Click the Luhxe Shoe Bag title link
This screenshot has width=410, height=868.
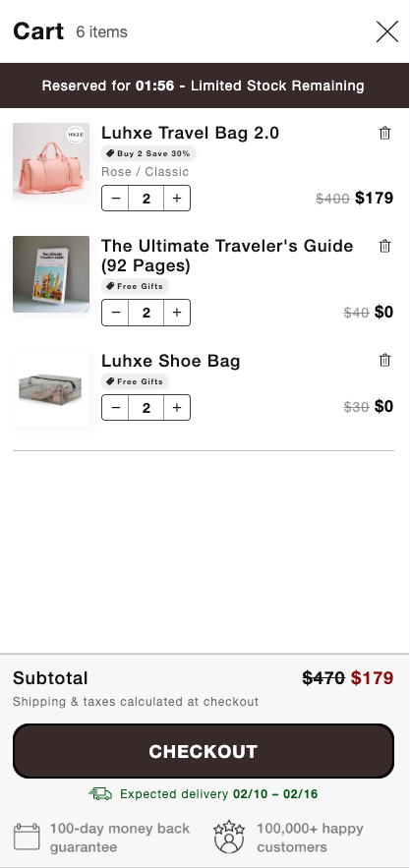pyautogui.click(x=171, y=361)
